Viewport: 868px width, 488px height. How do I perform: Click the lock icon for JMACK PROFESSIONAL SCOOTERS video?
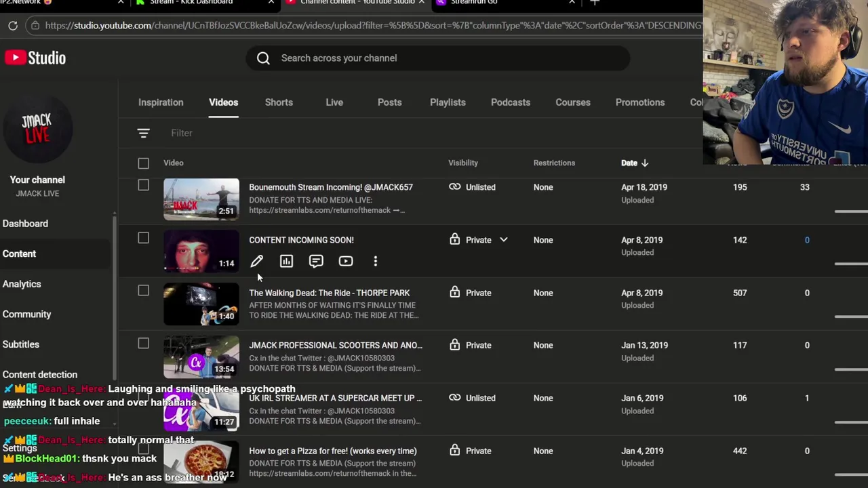454,345
